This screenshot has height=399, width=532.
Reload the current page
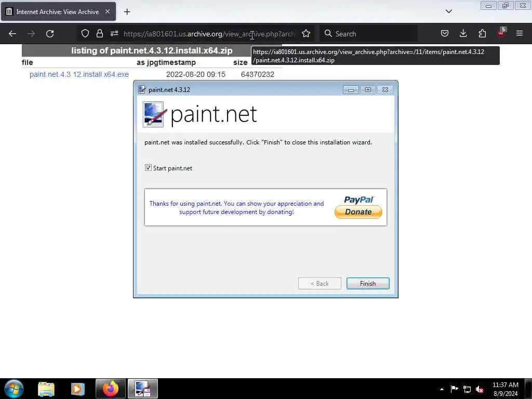[x=50, y=34]
